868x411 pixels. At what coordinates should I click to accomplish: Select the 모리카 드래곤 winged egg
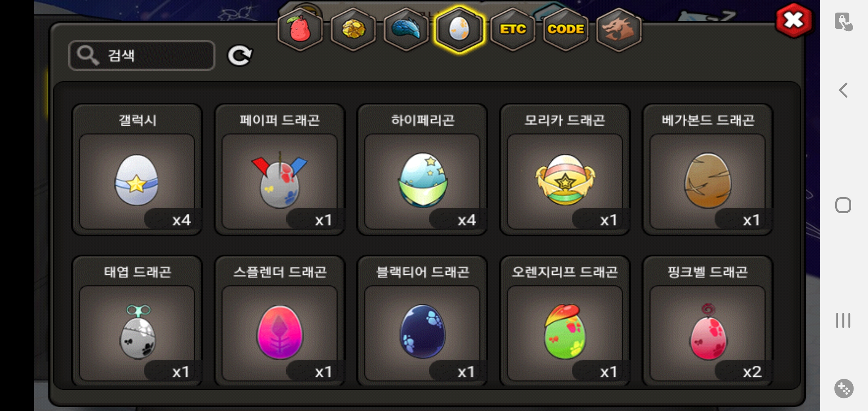coord(565,170)
